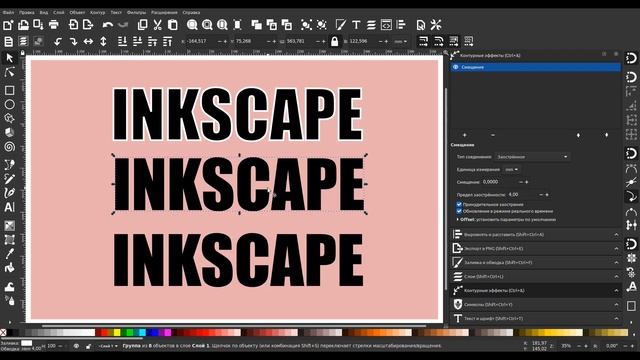The width and height of the screenshot is (640, 360).
Task: Zoom to fit selection icon
Action: click(x=192, y=25)
